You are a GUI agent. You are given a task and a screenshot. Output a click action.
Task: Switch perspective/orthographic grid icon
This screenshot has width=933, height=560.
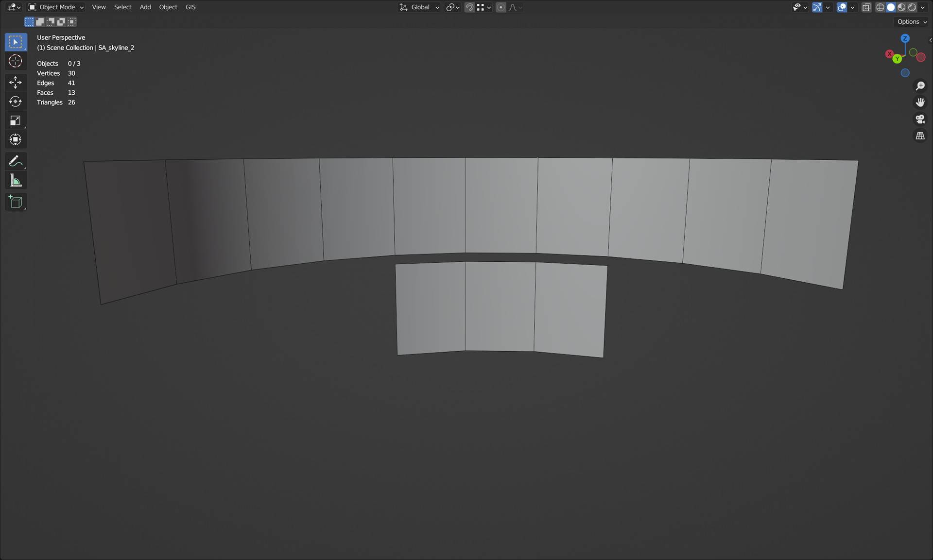(920, 136)
